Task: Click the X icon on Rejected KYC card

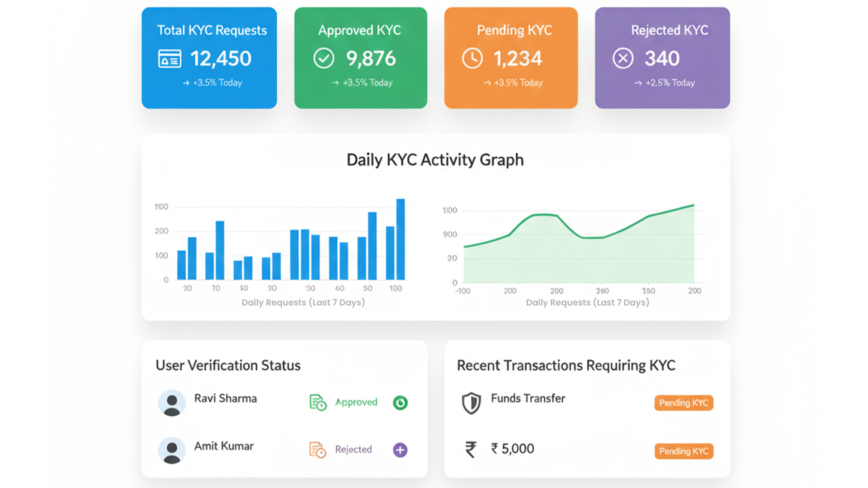Action: coord(623,58)
